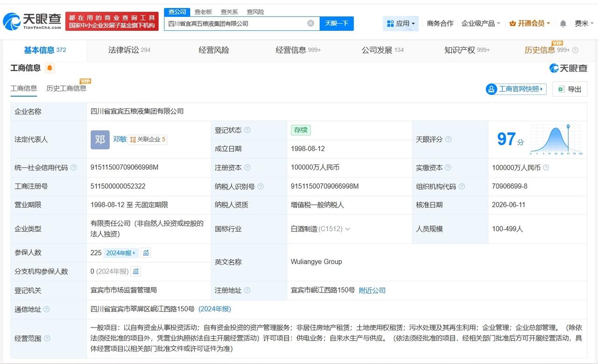Click the red promotional banner beside the logo
The width and height of the screenshot is (598, 364).
click(x=112, y=21)
